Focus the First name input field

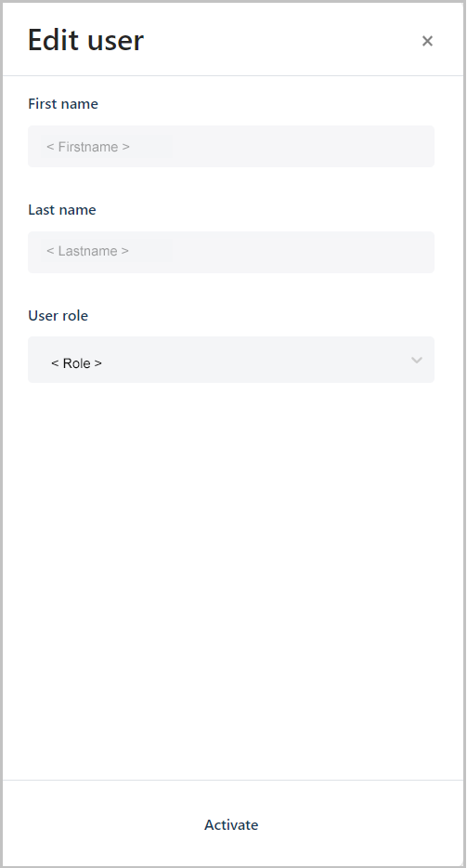point(231,146)
